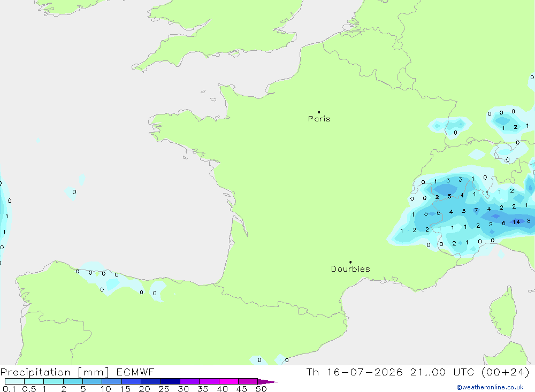Viewport: 535px width, 392px height.
Task: Click the above-50 mm legend arrow tip
Action: 267,382
